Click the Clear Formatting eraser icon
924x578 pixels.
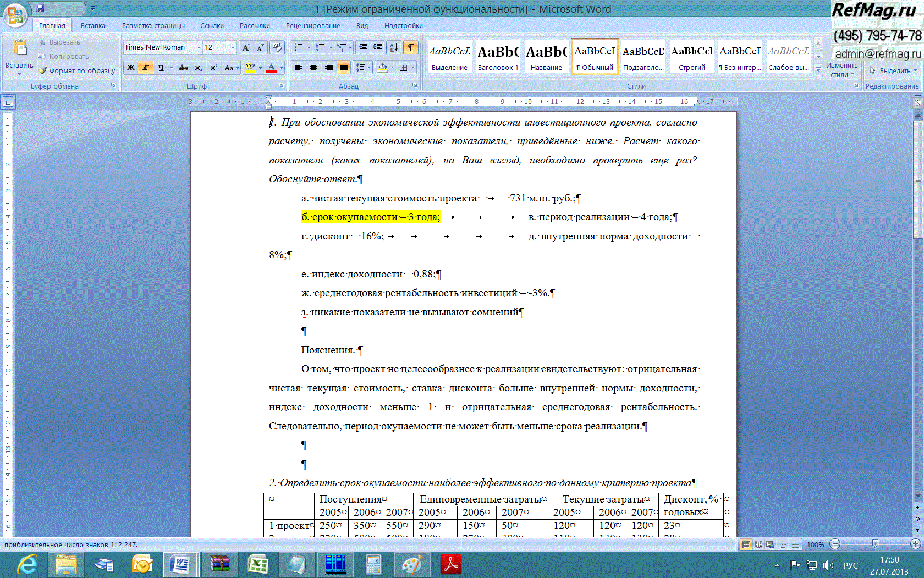tap(277, 47)
